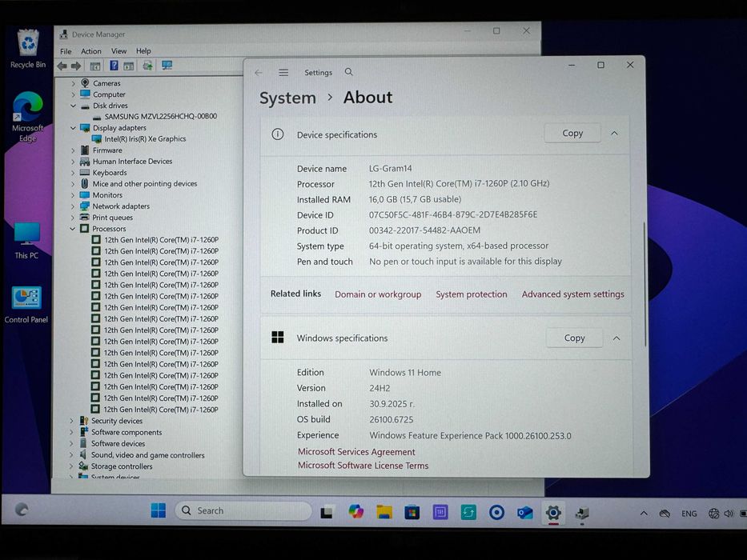The width and height of the screenshot is (747, 560).
Task: Switch to Settings via taskbar gear icon
Action: [553, 513]
